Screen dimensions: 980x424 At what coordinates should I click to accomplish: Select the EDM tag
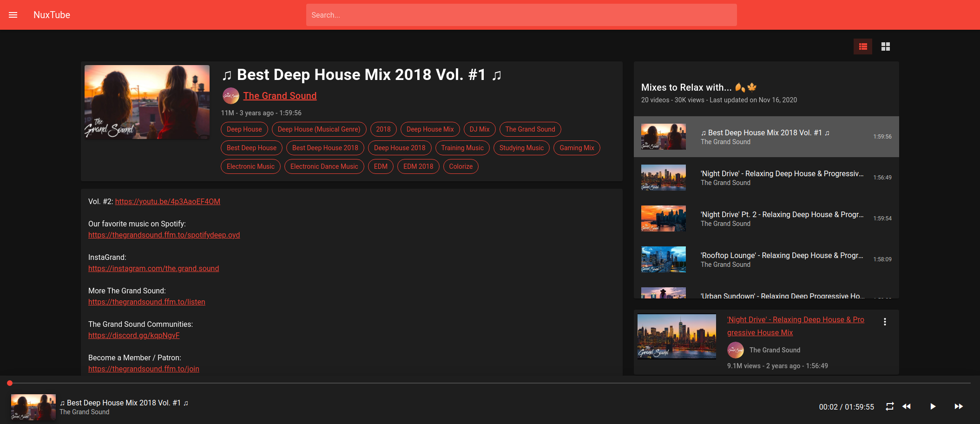[381, 166]
